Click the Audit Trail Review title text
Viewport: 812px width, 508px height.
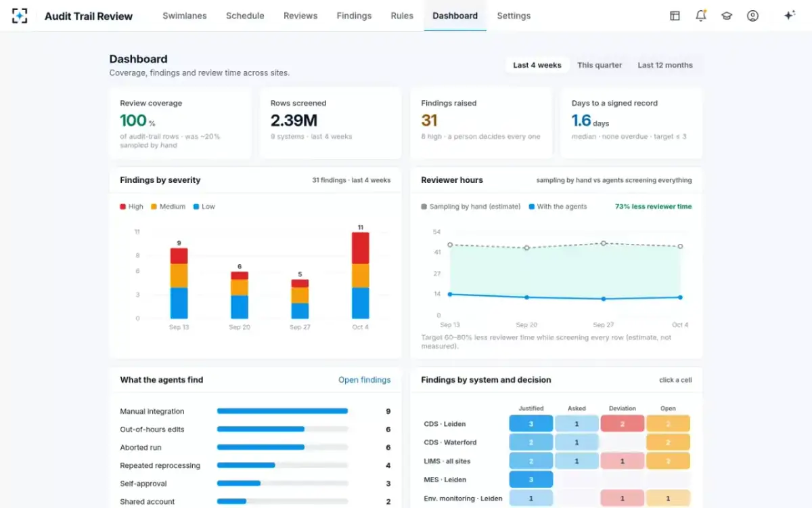tap(89, 16)
